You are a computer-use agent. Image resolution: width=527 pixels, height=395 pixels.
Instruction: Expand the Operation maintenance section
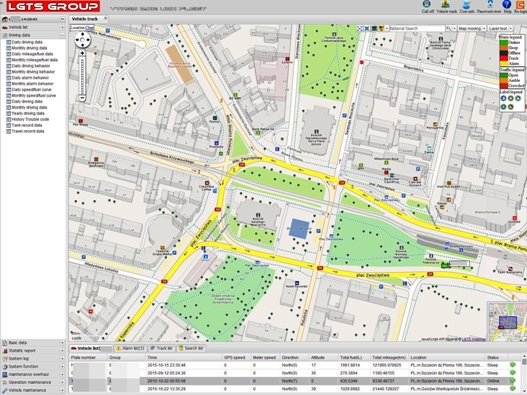[x=62, y=382]
